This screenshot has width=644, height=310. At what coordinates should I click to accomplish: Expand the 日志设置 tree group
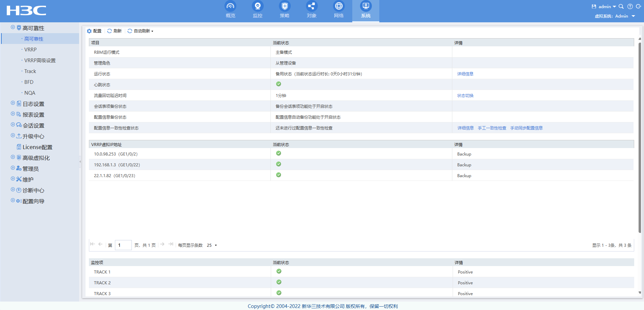pos(13,103)
